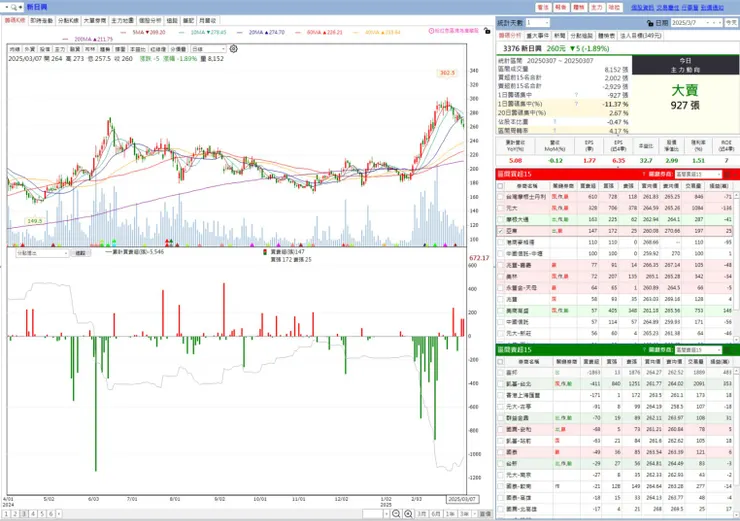The width and height of the screenshot is (740, 521).
Task: Check the 摩根大通 row checkbox
Action: 500,219
